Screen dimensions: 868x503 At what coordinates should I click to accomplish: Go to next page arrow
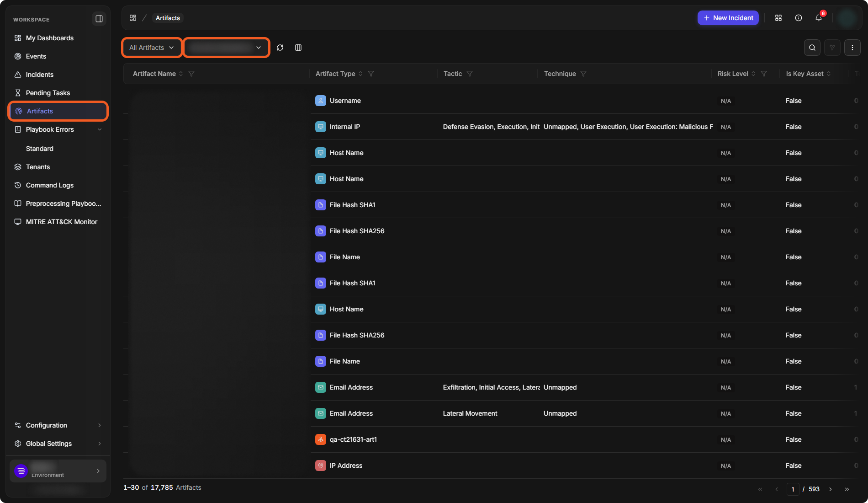(831, 489)
